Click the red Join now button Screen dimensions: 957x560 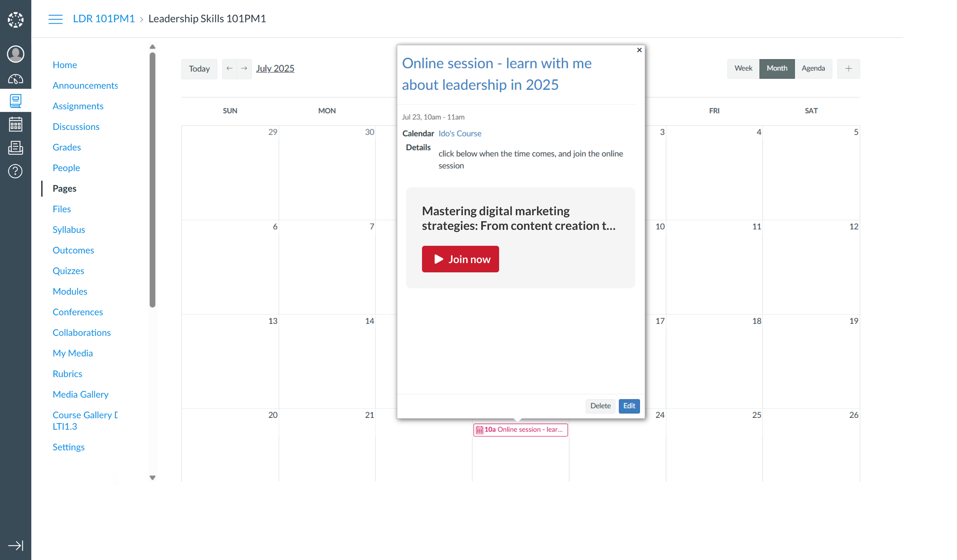460,259
